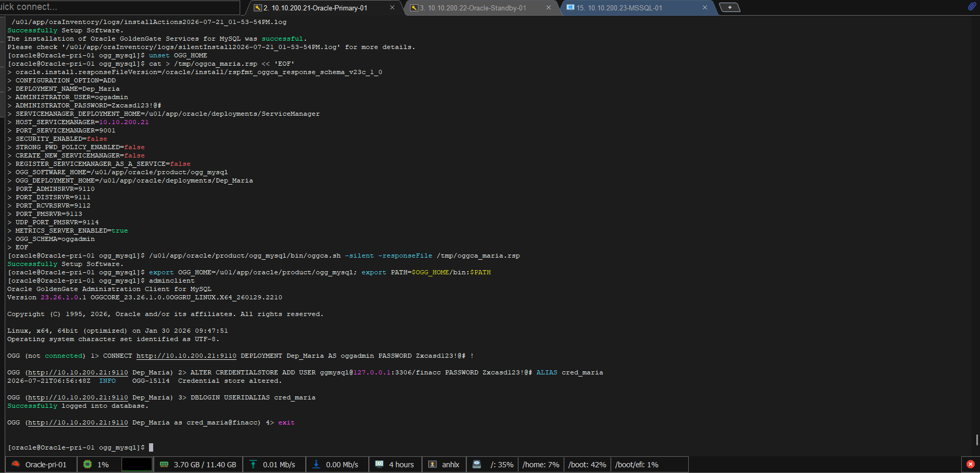Viewport: 980px width, 473px height.
Task: Open the URL link in the OGG 2> prompt
Action: [78, 372]
